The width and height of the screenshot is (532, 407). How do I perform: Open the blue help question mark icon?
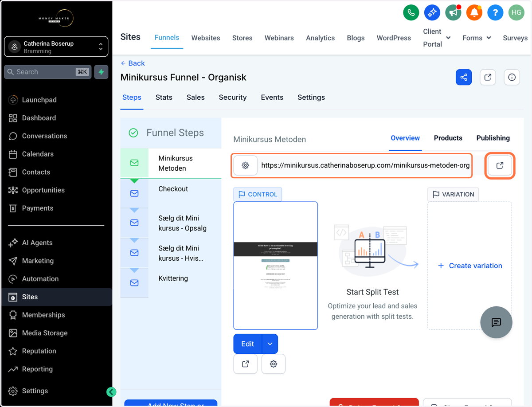495,12
